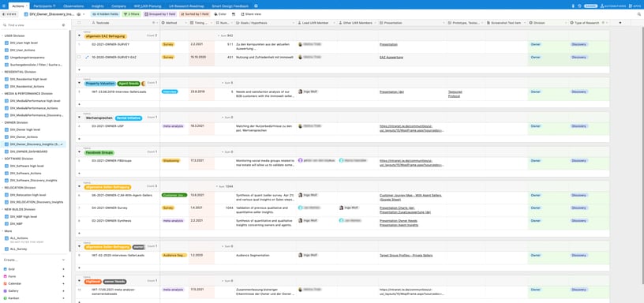Open the row height icon in toolbar
The width and height of the screenshot is (644, 303).
coord(234,14)
